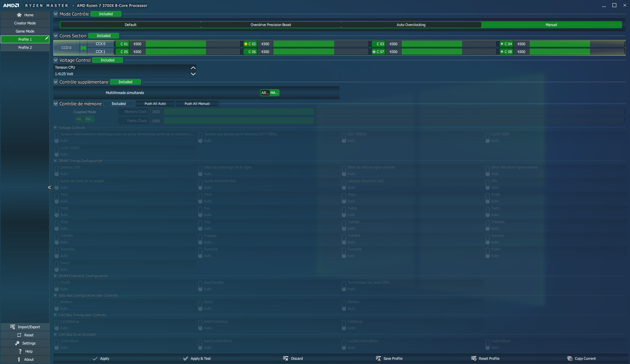The height and width of the screenshot is (364, 630).
Task: Click the star on core C 02
Action: pos(246,44)
